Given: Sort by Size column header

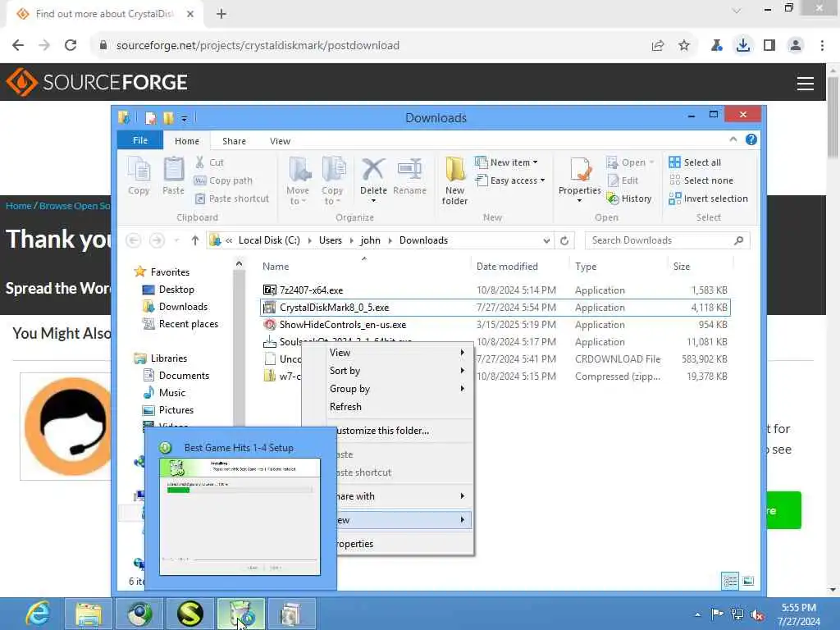Looking at the screenshot, I should [x=682, y=267].
